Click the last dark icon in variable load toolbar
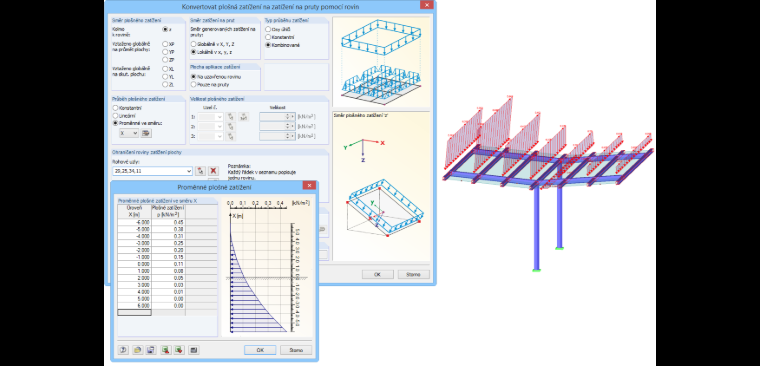 pos(194,350)
